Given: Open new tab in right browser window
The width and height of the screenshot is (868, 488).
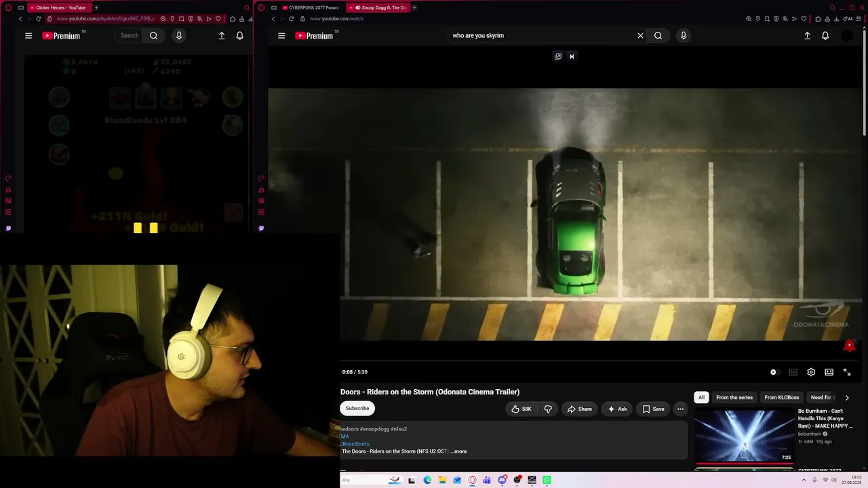Looking at the screenshot, I should 414,7.
